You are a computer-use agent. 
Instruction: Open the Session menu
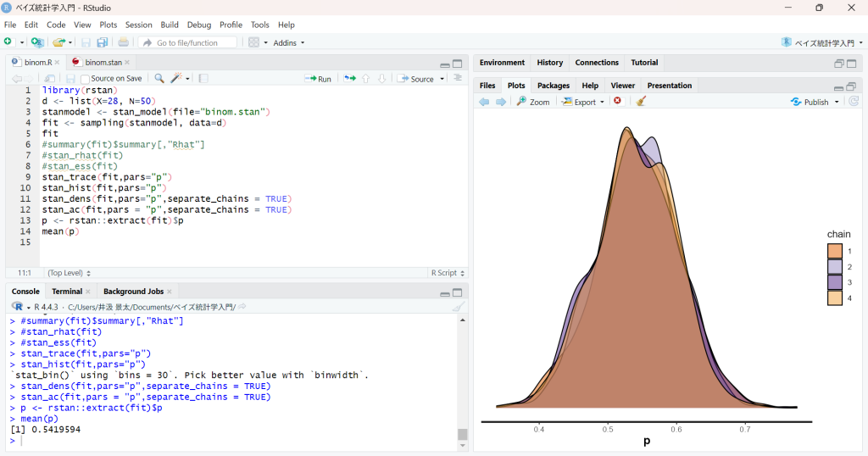coord(138,25)
